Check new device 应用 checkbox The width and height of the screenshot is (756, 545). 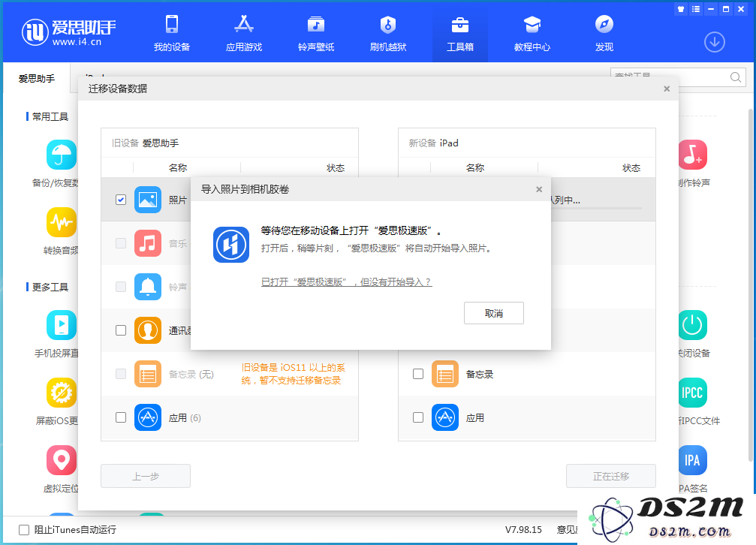pyautogui.click(x=418, y=417)
